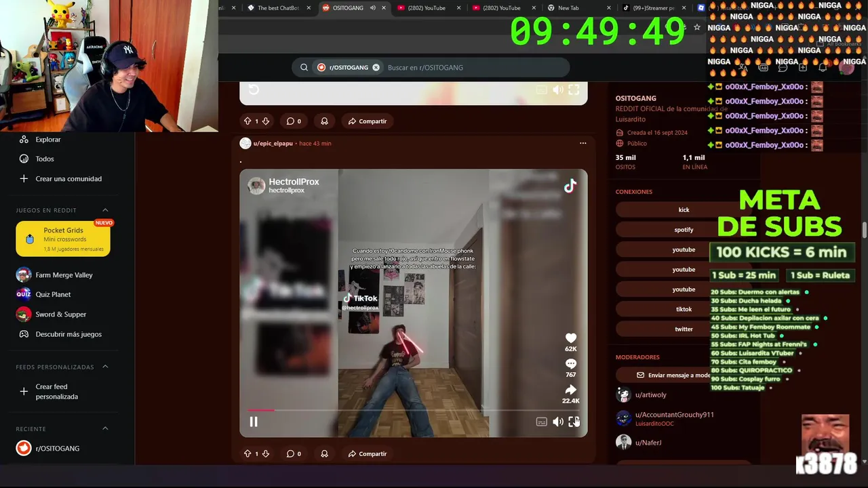The height and width of the screenshot is (488, 868).
Task: Click Compartir on the u/epic_elpapu post
Action: coord(367,454)
